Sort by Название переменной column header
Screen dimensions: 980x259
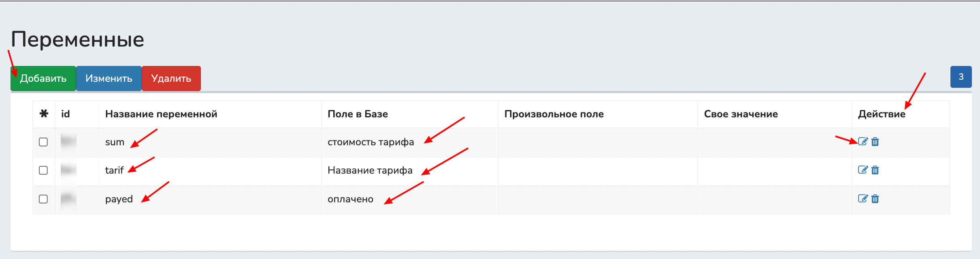pos(161,114)
